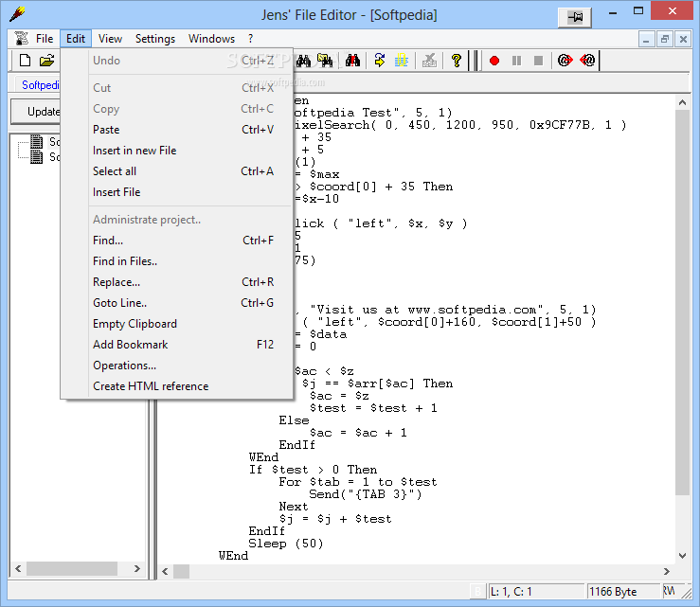Choose Find in Files.. entry
The height and width of the screenshot is (607, 700).
pyautogui.click(x=177, y=261)
